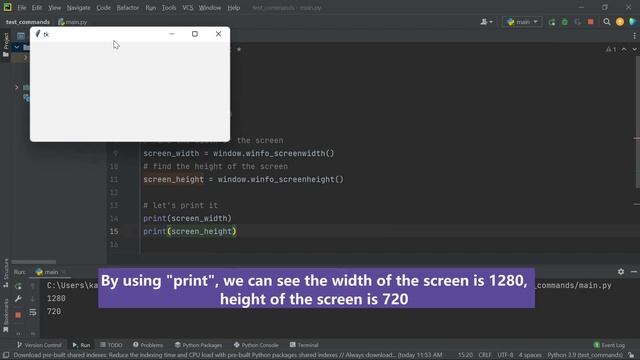The width and height of the screenshot is (640, 360).
Task: Go to next highlighted error arrow
Action: (634, 49)
